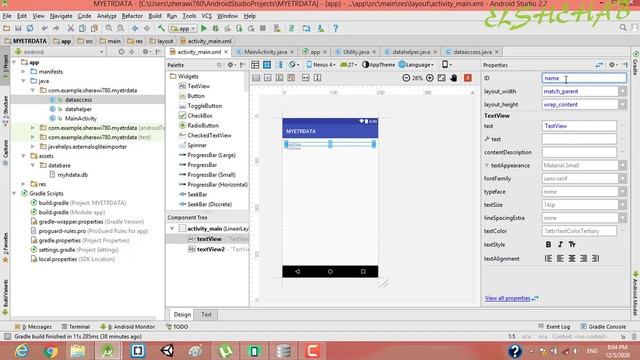Click the Save All toolbar icon
Image resolution: width=640 pixels, height=360 pixels.
(x=18, y=29)
